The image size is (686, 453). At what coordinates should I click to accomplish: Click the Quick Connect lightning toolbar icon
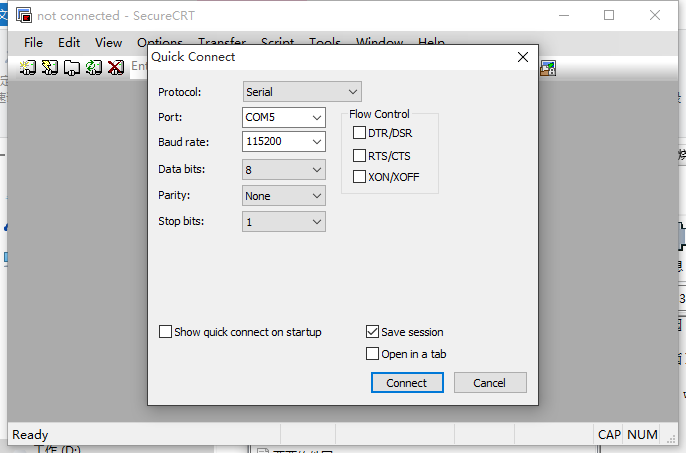(49, 67)
